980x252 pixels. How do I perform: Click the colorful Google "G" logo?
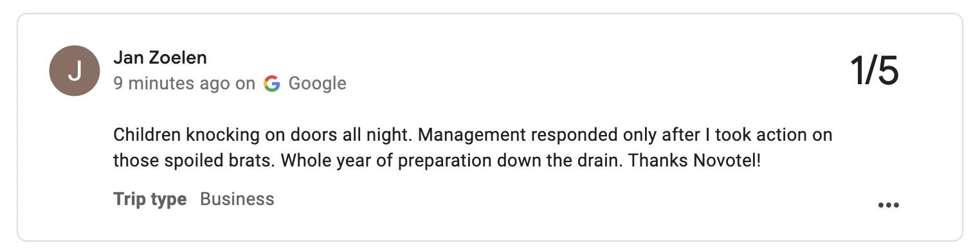pyautogui.click(x=272, y=84)
